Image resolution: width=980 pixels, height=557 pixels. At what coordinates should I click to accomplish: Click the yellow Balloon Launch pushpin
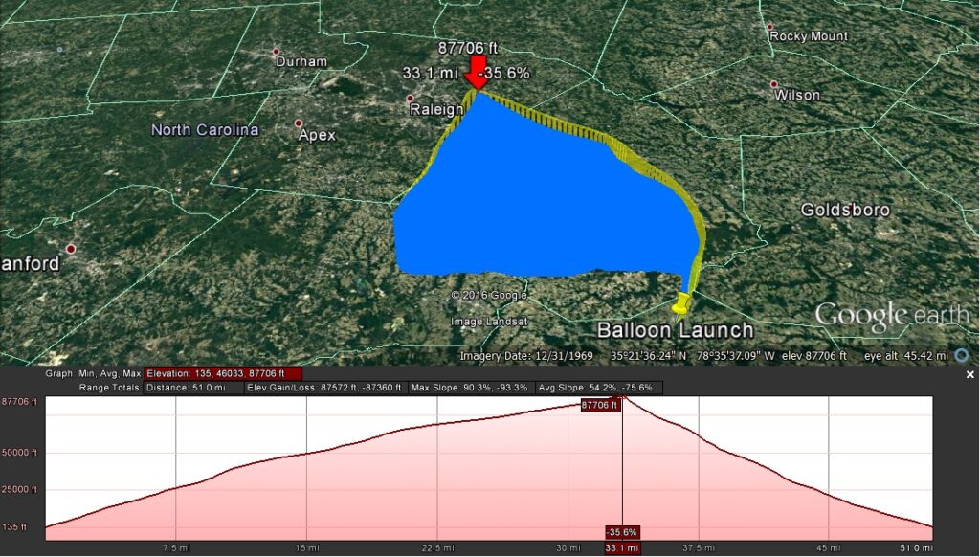pyautogui.click(x=680, y=305)
